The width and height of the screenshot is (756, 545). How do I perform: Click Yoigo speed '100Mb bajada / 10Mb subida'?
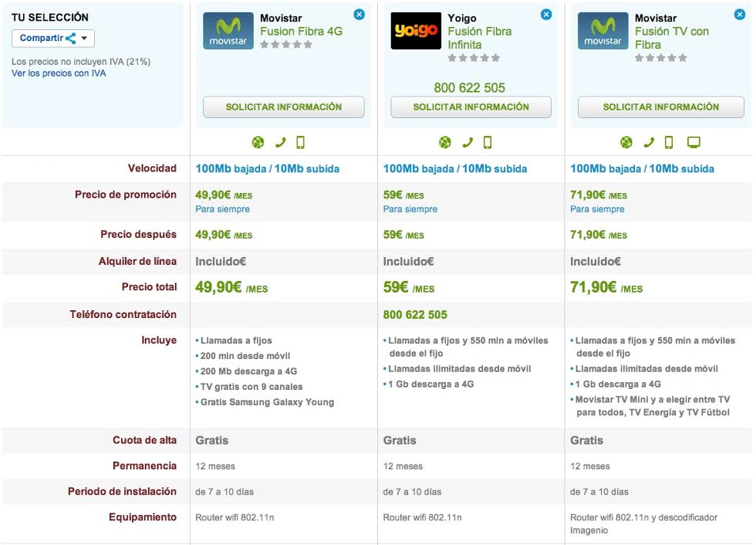(x=455, y=169)
